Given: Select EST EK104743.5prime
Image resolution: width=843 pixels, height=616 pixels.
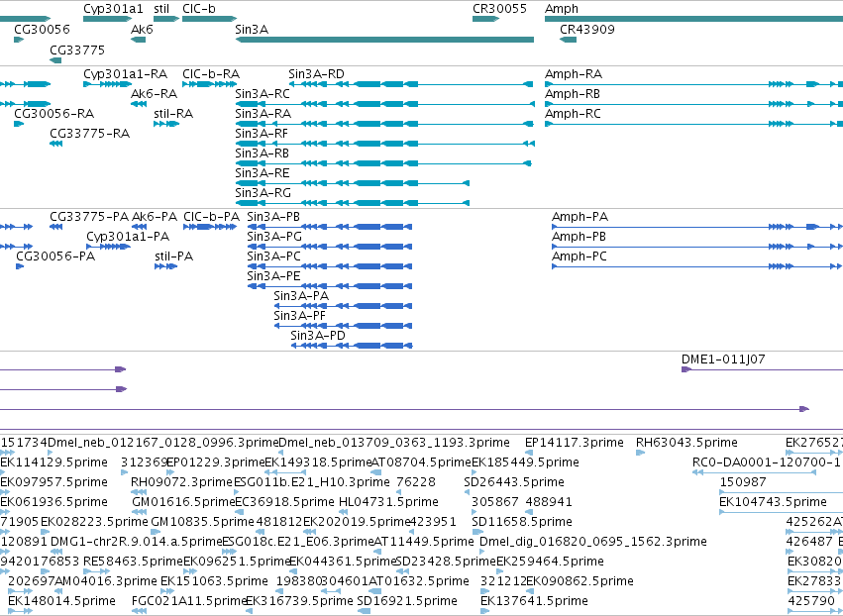Looking at the screenshot, I should coord(782,512).
